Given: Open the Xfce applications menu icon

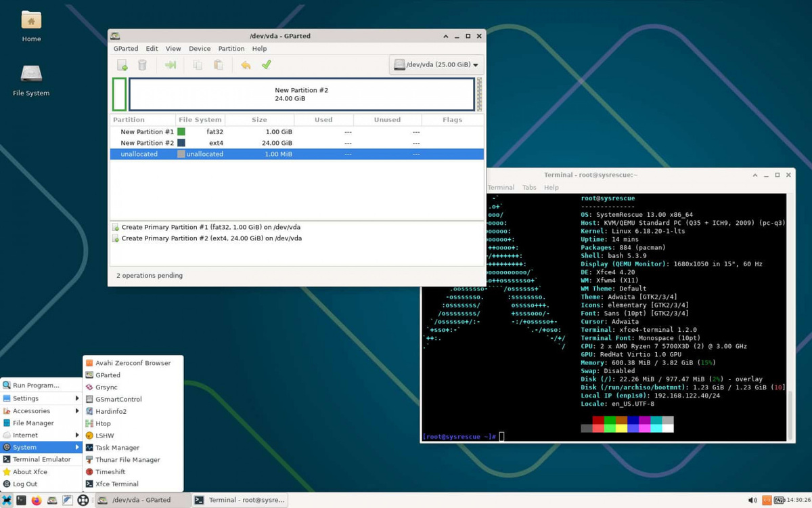Looking at the screenshot, I should point(7,500).
